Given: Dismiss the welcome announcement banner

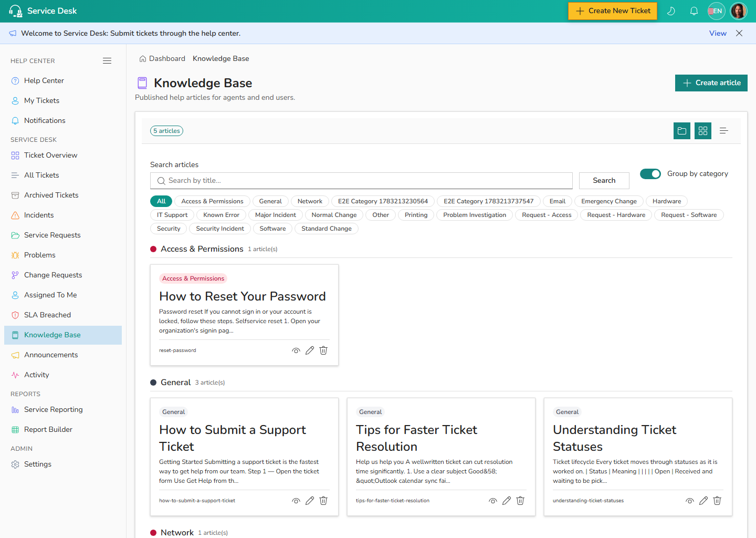Looking at the screenshot, I should (739, 33).
